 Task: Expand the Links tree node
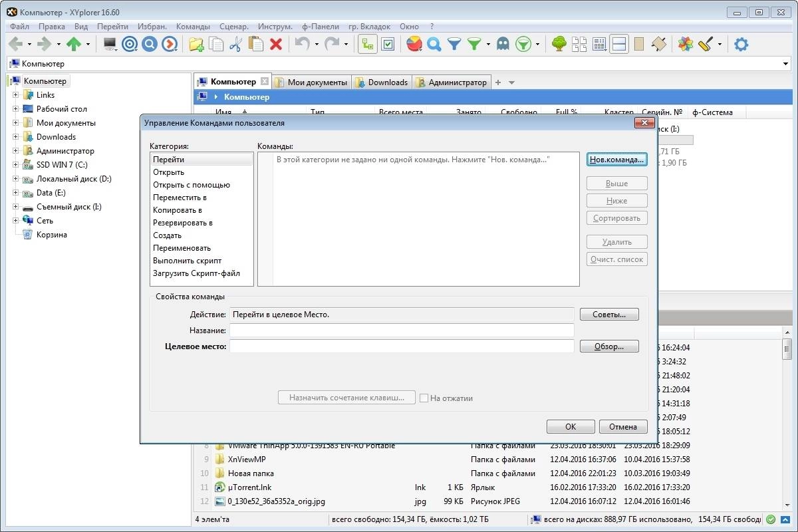click(x=16, y=95)
